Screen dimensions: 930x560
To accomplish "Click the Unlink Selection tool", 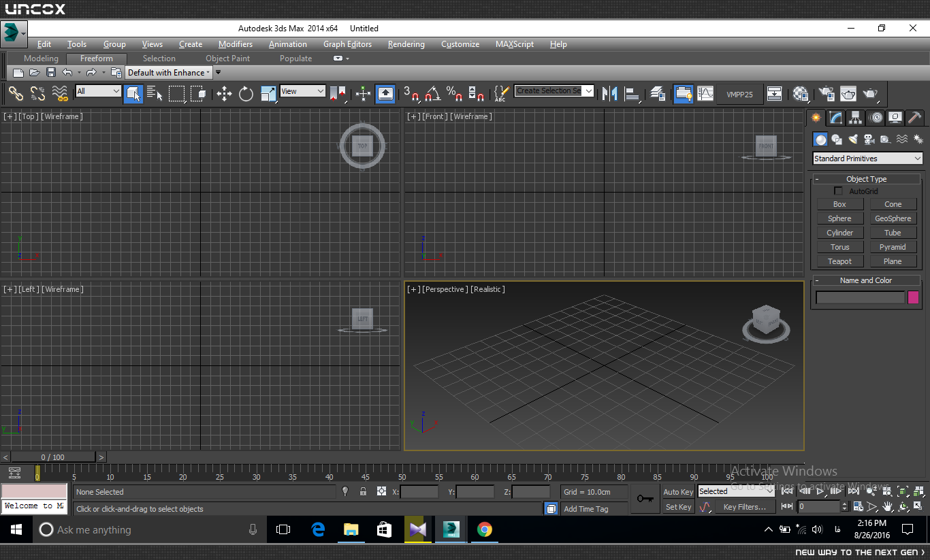I will coord(37,94).
